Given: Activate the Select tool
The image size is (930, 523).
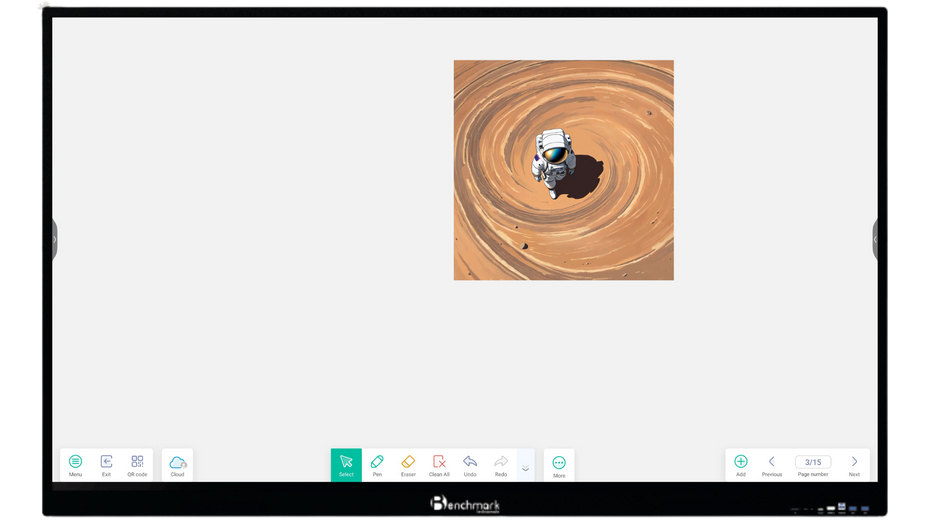Looking at the screenshot, I should 346,465.
